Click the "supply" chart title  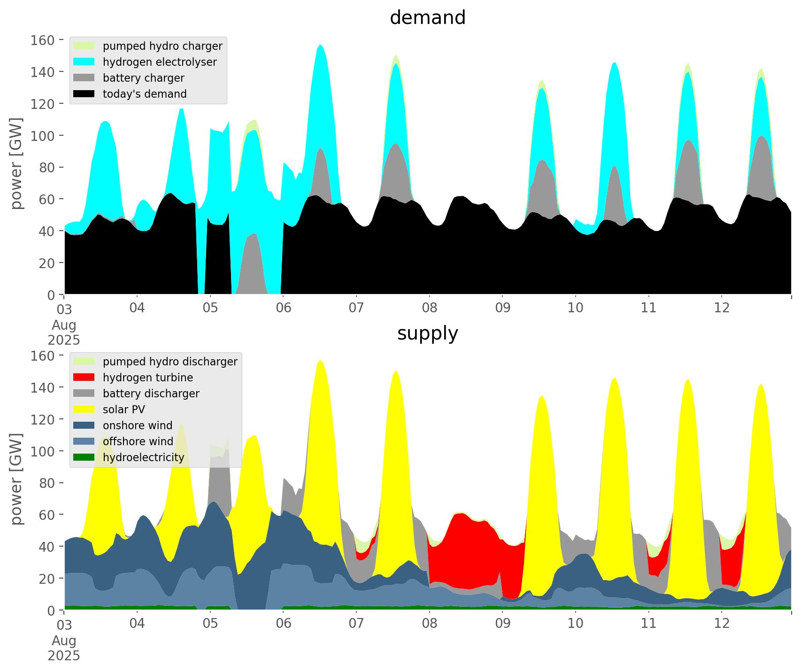pos(427,333)
